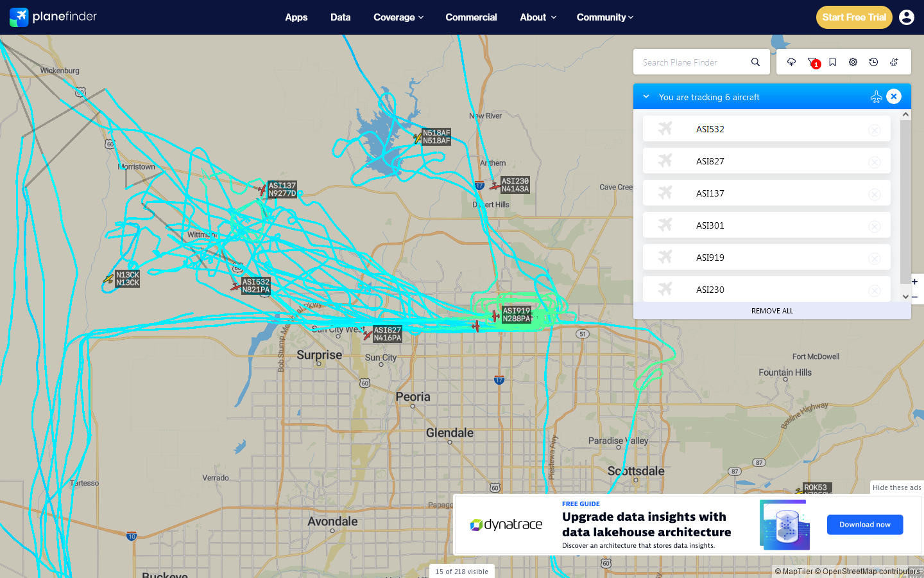Screen dimensions: 924x578
Task: Open the weather layers icon
Action: click(791, 62)
